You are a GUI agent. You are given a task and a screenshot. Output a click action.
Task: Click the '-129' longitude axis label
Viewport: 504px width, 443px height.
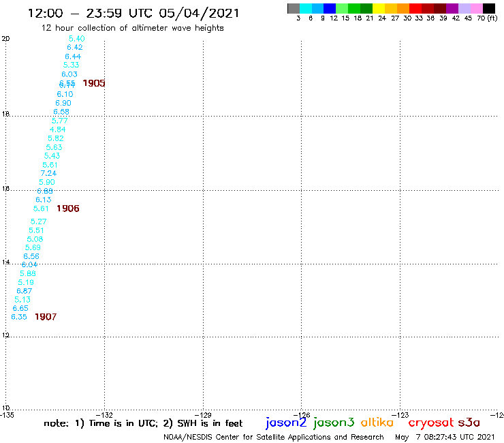click(203, 414)
